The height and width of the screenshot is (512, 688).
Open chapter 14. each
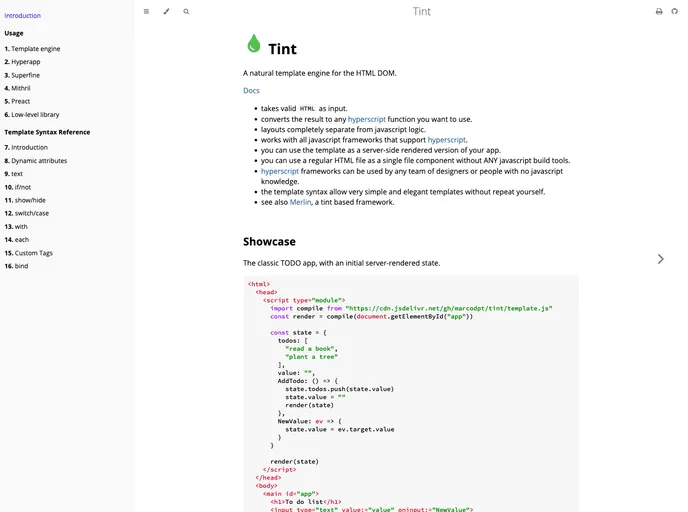(17, 240)
